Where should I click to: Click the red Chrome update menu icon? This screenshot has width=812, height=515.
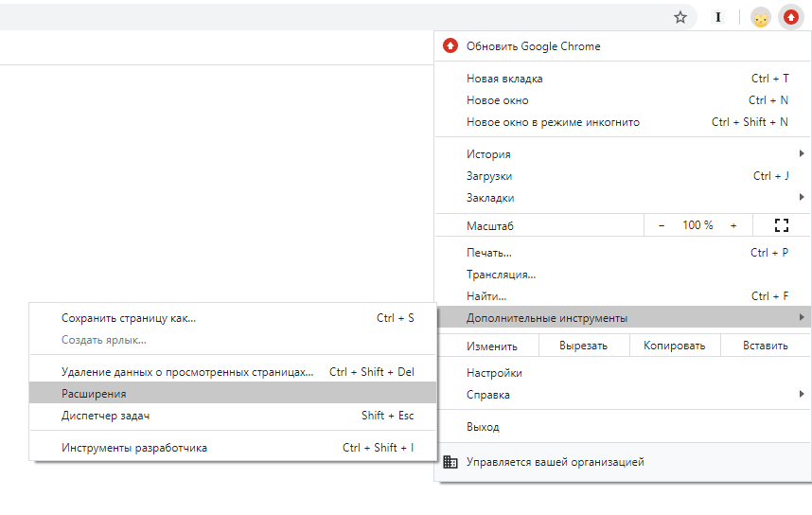789,17
